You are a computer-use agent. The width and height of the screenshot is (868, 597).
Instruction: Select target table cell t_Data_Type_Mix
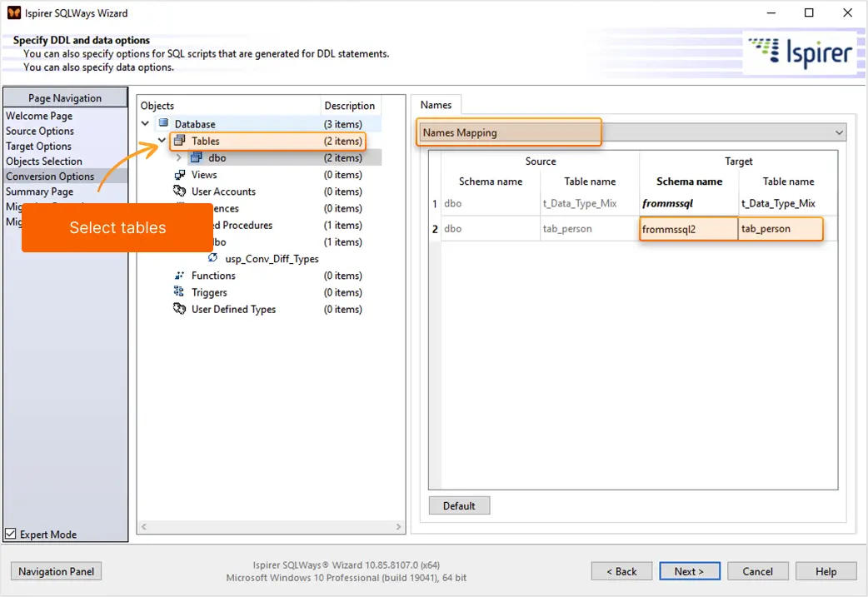(788, 203)
